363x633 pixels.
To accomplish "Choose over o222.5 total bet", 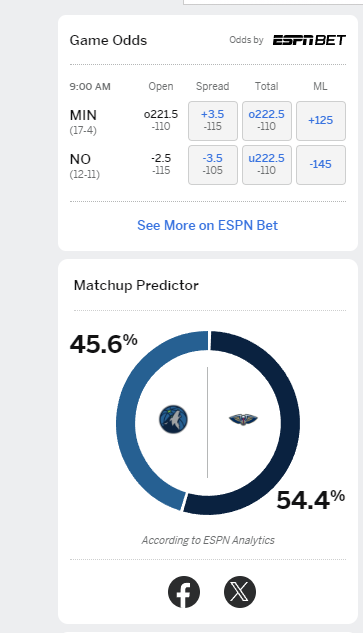I will pyautogui.click(x=266, y=121).
